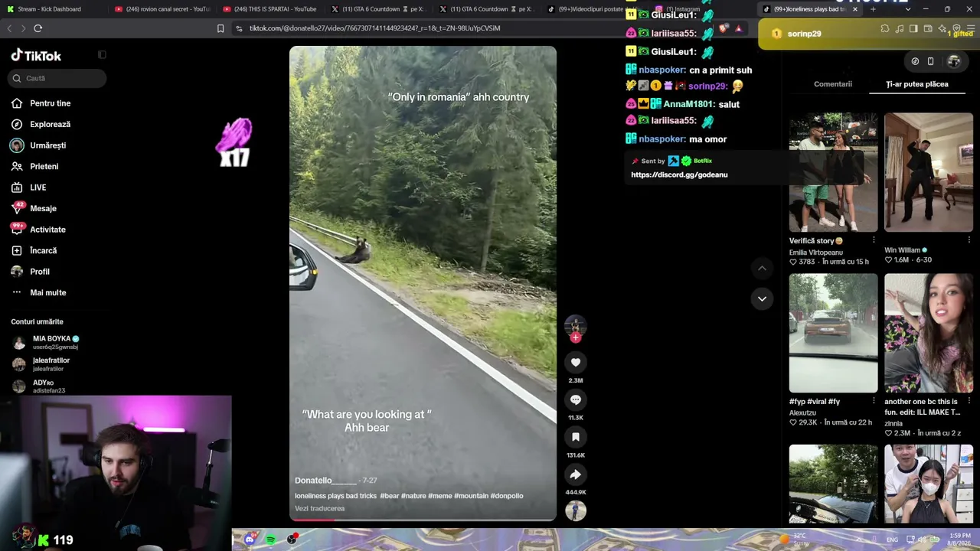Open the video comments bubble icon

pyautogui.click(x=576, y=399)
